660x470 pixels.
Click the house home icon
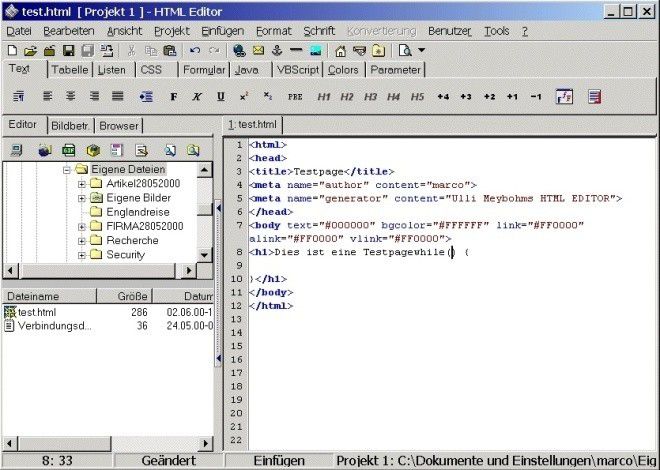tap(340, 51)
